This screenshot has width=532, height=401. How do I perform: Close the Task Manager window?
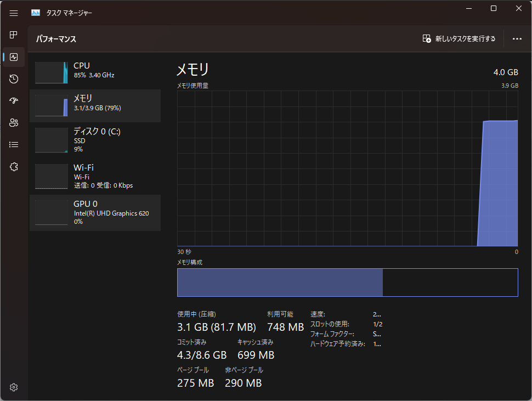point(519,8)
